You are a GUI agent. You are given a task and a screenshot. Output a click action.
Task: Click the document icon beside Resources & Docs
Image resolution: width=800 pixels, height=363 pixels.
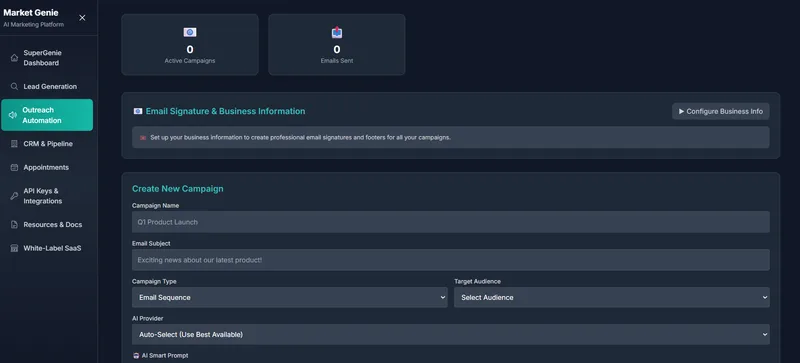tap(14, 225)
